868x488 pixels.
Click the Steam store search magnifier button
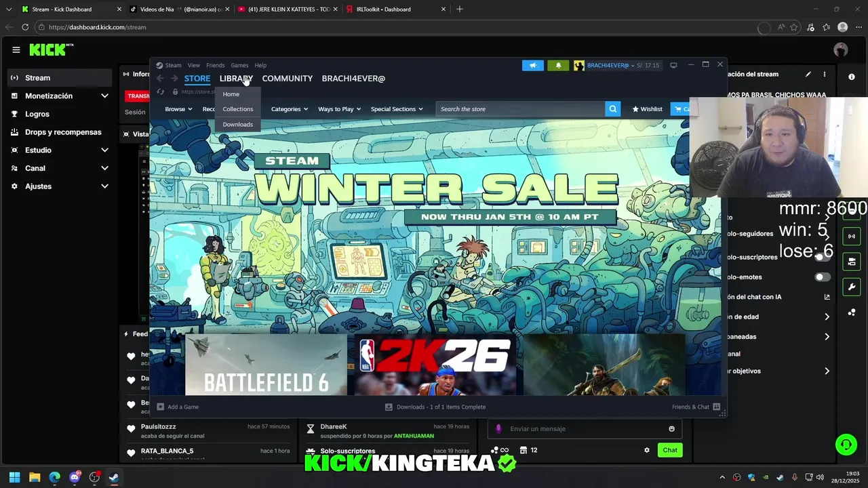point(612,109)
